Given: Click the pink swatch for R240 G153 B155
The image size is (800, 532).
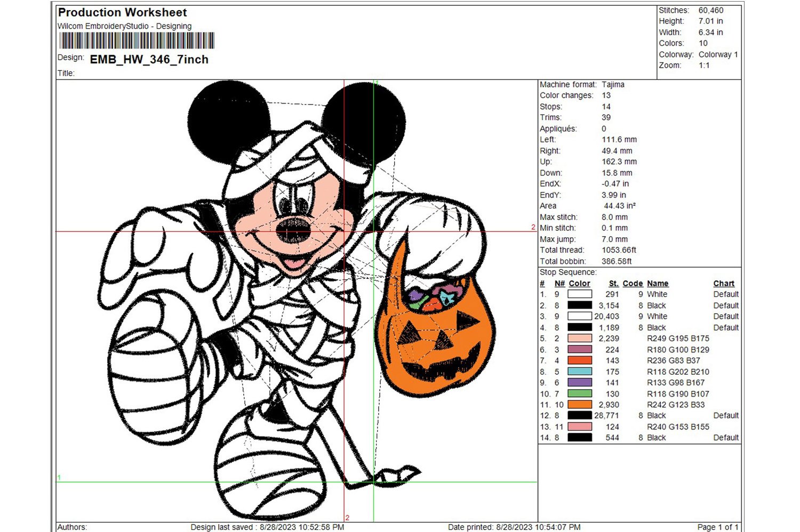Looking at the screenshot, I should coord(580,426).
